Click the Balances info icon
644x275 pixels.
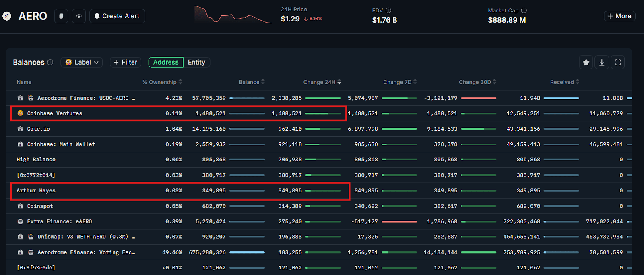[x=50, y=62]
